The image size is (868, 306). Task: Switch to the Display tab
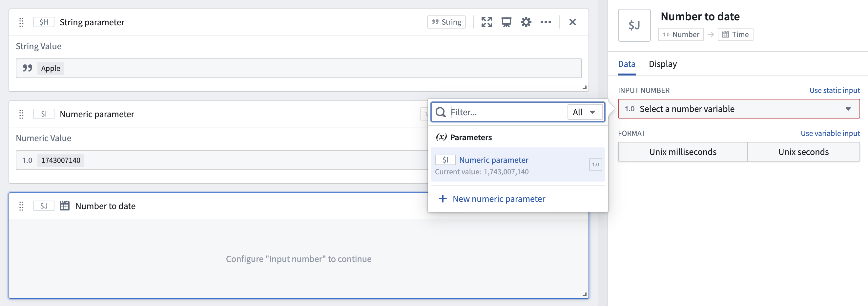tap(662, 64)
